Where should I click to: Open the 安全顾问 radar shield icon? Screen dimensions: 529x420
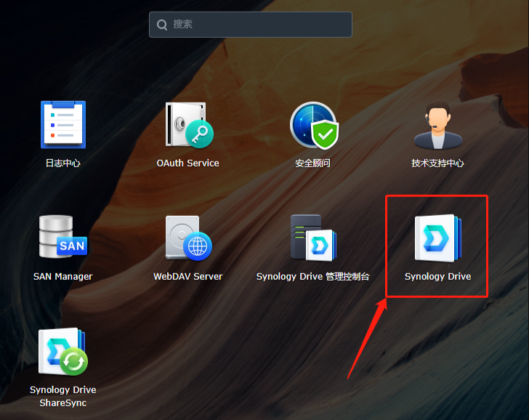(x=313, y=124)
